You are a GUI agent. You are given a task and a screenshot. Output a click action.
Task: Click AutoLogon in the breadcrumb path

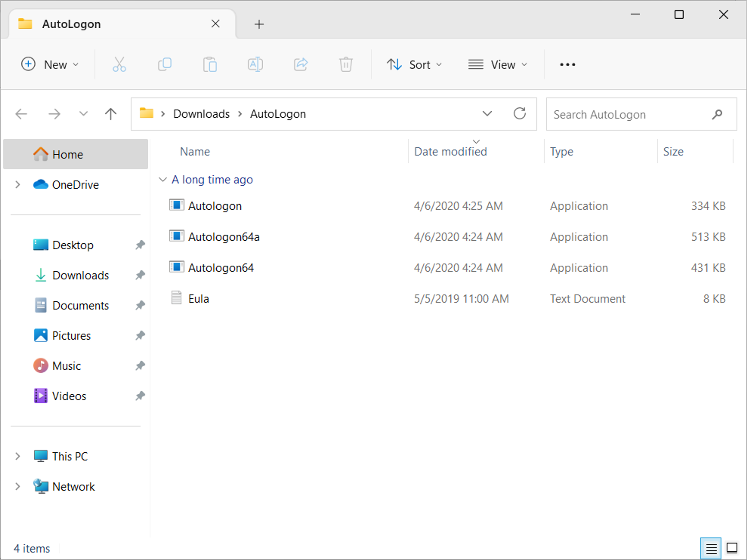point(278,114)
